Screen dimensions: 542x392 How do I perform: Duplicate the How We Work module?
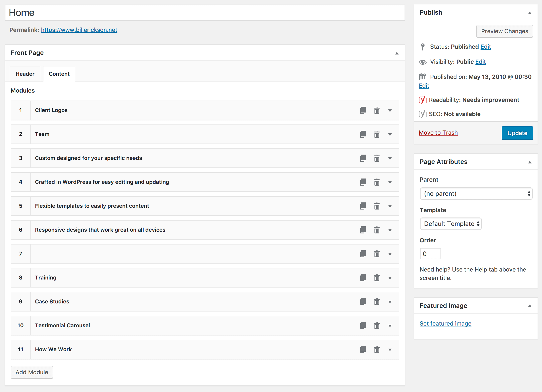[x=363, y=349]
